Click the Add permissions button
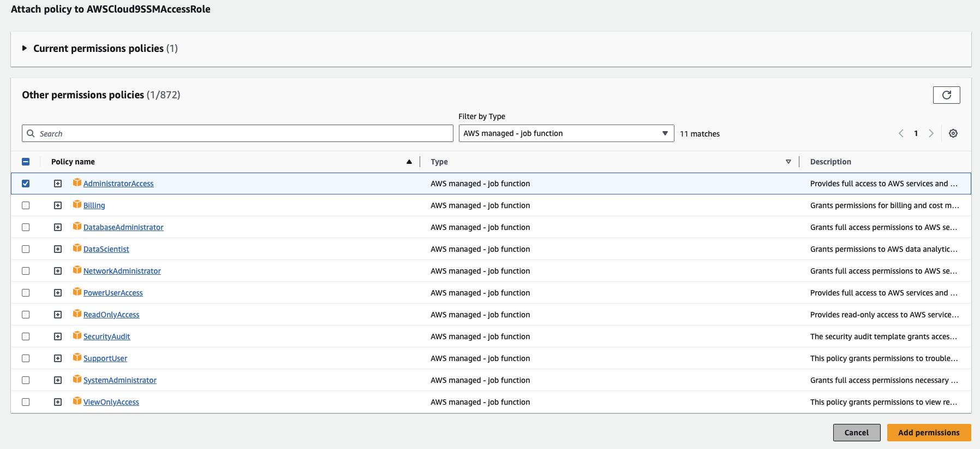Image resolution: width=980 pixels, height=449 pixels. 929,433
